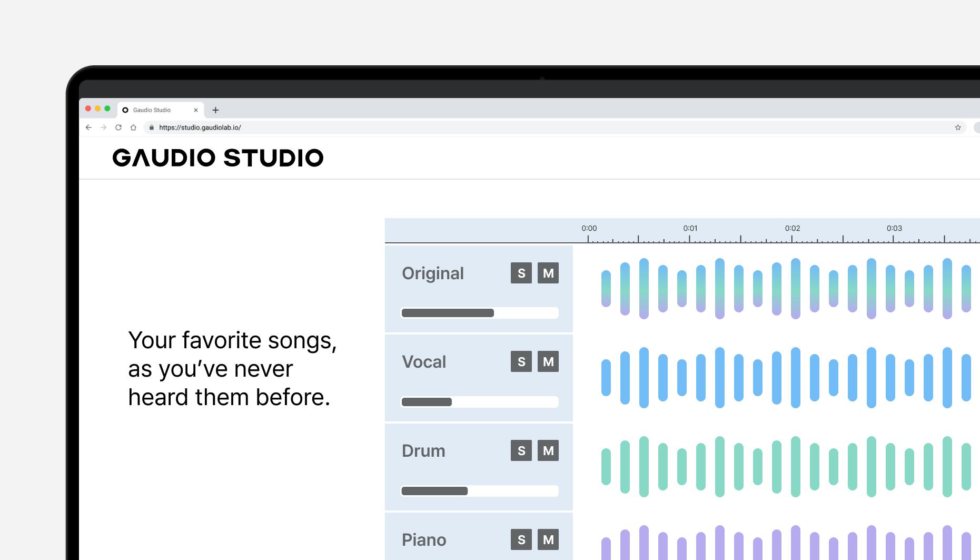Click the browser back arrow
Viewport: 980px width, 560px height.
click(x=88, y=127)
